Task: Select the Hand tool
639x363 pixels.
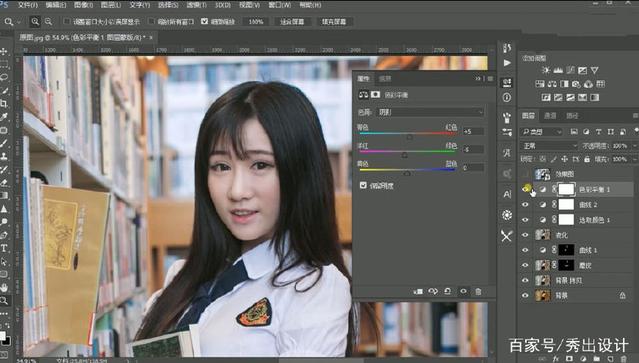Action: pos(4,288)
